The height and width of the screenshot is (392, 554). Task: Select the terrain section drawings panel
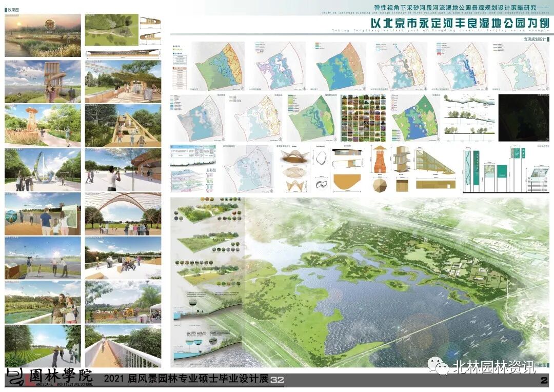[x=469, y=117]
